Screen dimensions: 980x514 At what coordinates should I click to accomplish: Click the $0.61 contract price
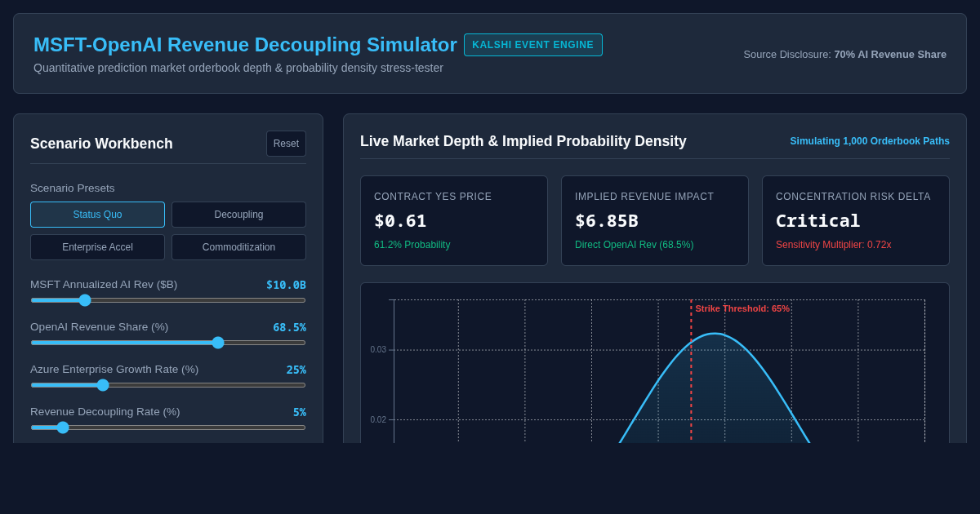400,220
